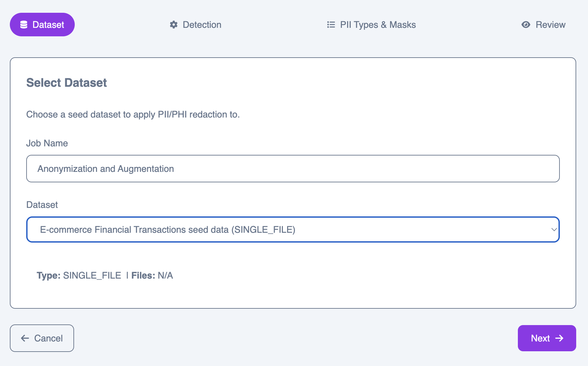This screenshot has width=588, height=366.
Task: Click the eye icon next to Review
Action: 526,25
